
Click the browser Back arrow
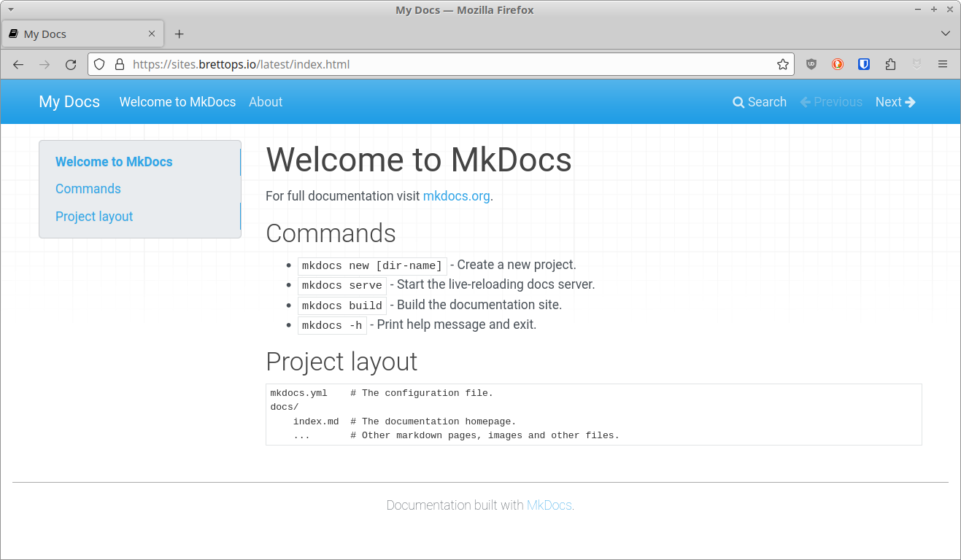click(18, 64)
